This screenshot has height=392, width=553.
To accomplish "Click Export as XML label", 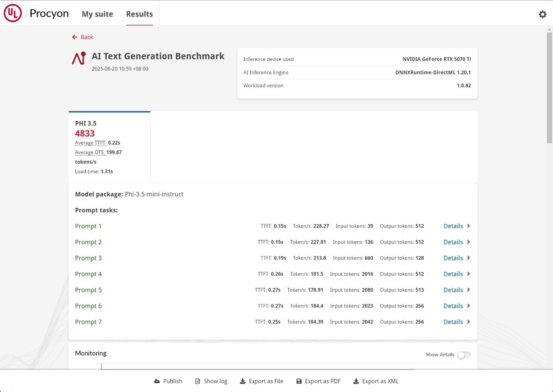I will point(380,381).
